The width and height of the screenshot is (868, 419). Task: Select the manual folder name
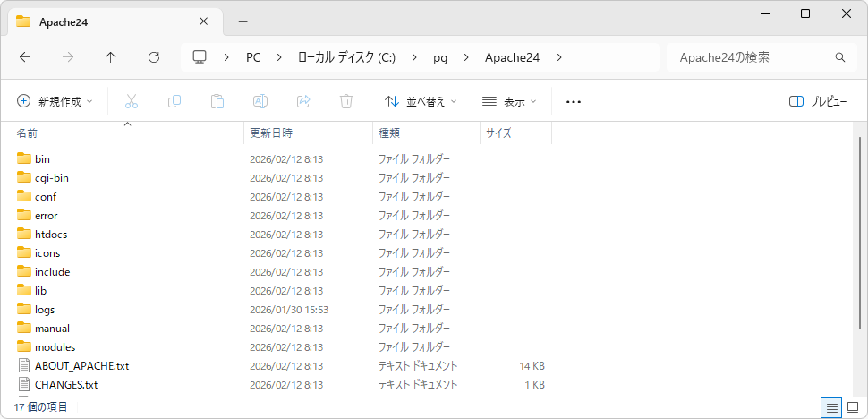click(52, 329)
